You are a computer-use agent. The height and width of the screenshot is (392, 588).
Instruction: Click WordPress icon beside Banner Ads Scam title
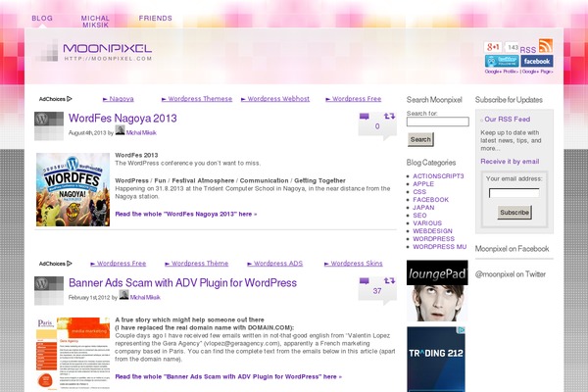49,291
